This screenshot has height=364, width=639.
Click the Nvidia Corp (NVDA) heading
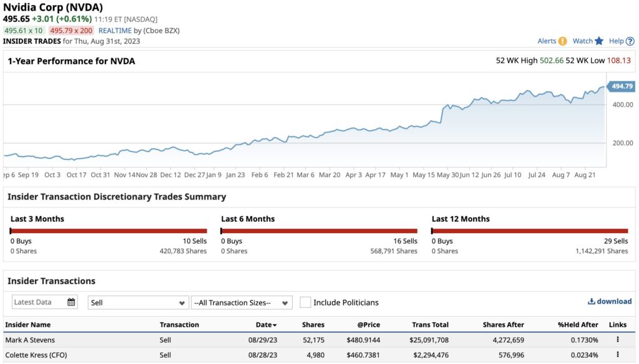pyautogui.click(x=54, y=7)
